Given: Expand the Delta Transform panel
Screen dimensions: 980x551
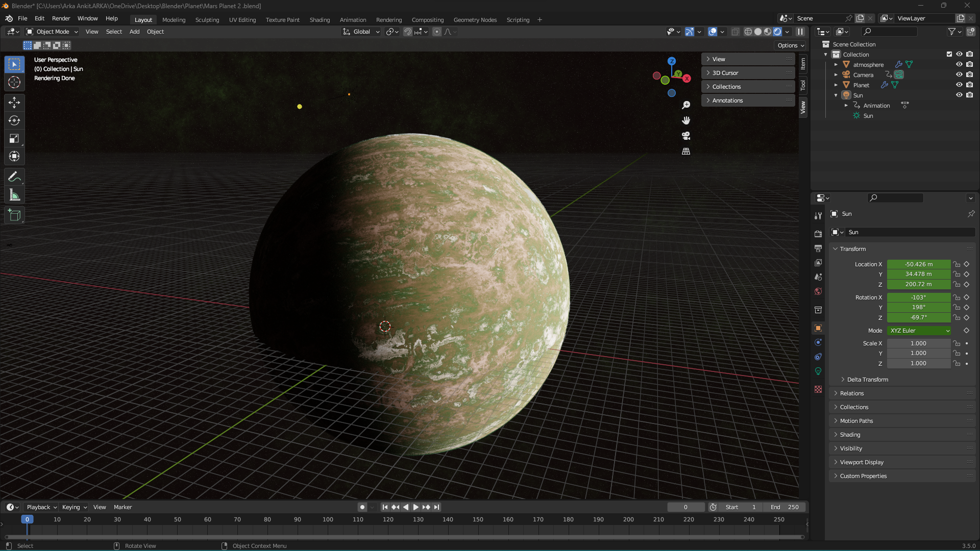Looking at the screenshot, I should (867, 380).
